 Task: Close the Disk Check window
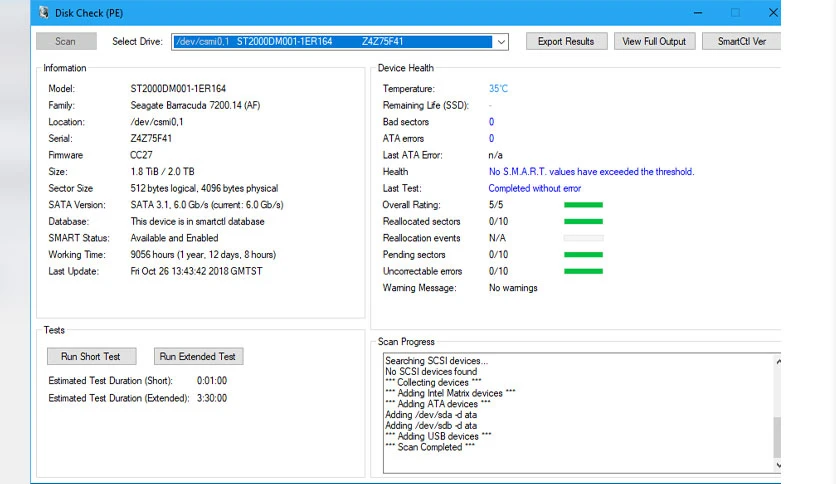point(773,12)
